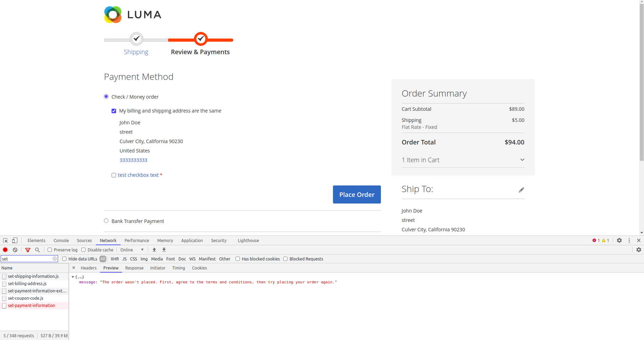Image resolution: width=644 pixels, height=340 pixels.
Task: Select Bank Transfer Payment option
Action: point(106,221)
